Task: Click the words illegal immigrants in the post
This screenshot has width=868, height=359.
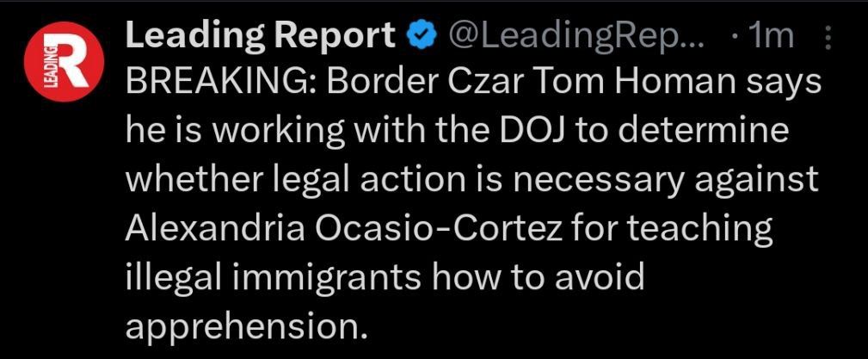Action: (275, 279)
